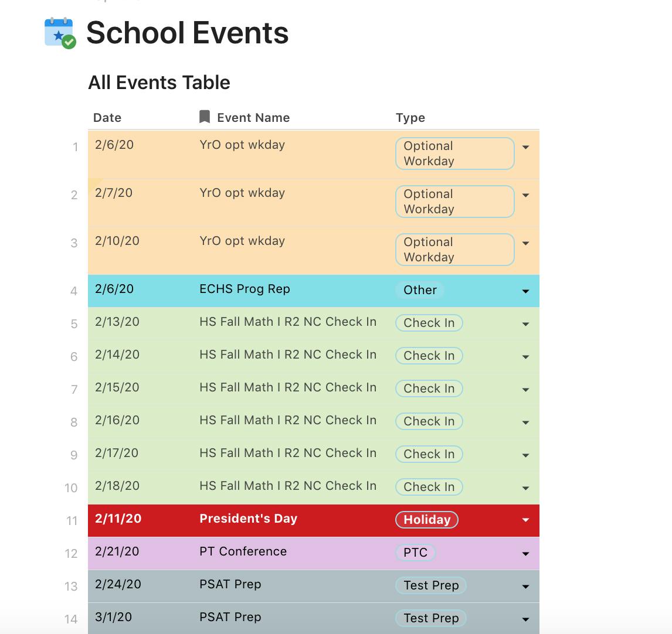Click HS Fall Math event name in row 5
672x634 pixels.
[288, 322]
